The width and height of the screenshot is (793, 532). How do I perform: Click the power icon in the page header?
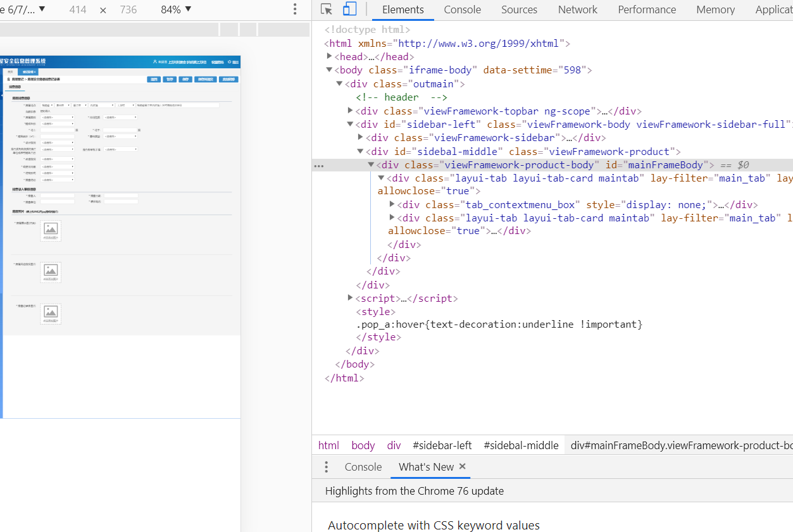tap(230, 62)
